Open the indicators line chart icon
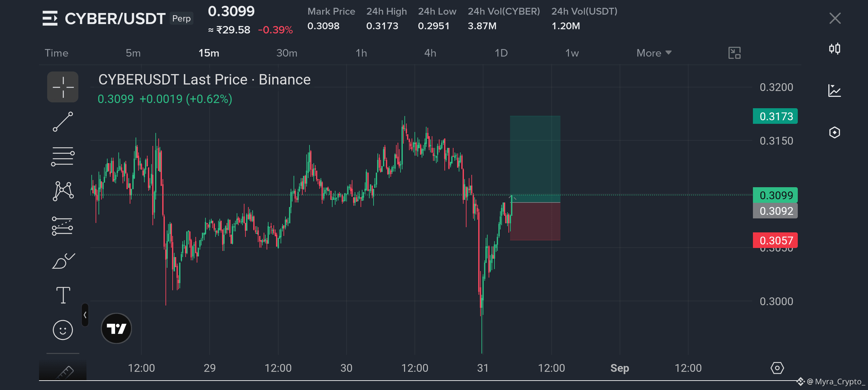 tap(834, 91)
